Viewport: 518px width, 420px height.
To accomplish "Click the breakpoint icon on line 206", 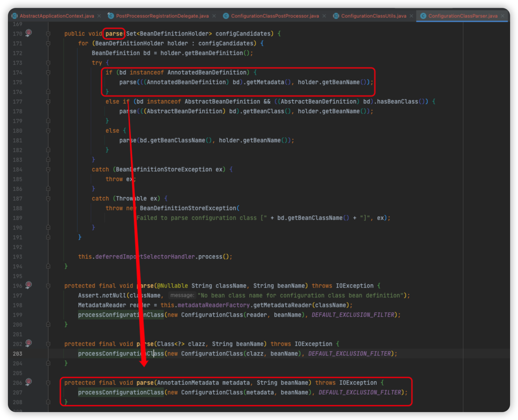I will click(x=28, y=382).
